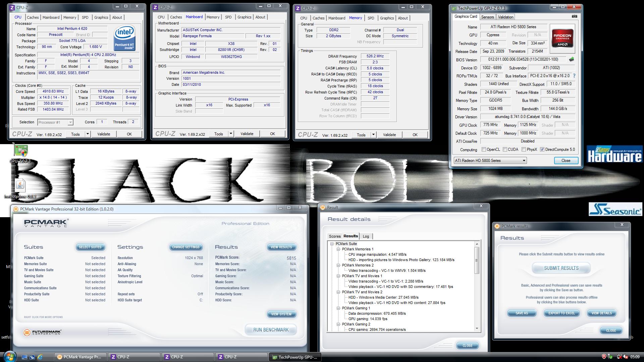Collapse PCMark Memories 1 node
The height and width of the screenshot is (362, 644).
point(338,249)
